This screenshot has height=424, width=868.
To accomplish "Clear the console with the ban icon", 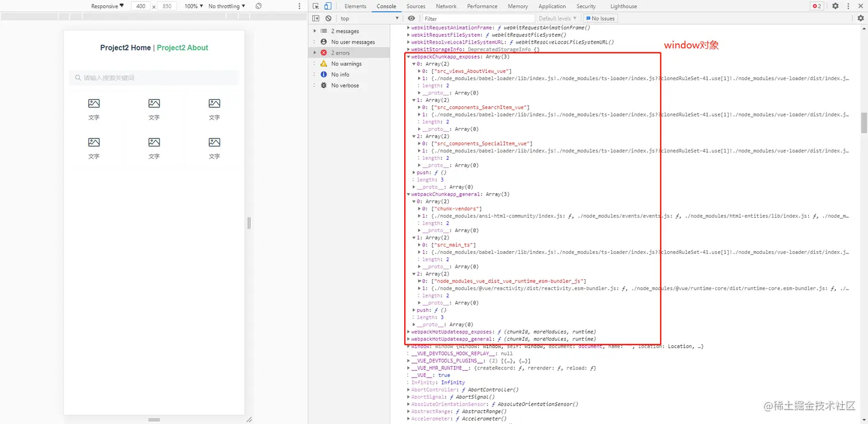I will 328,18.
